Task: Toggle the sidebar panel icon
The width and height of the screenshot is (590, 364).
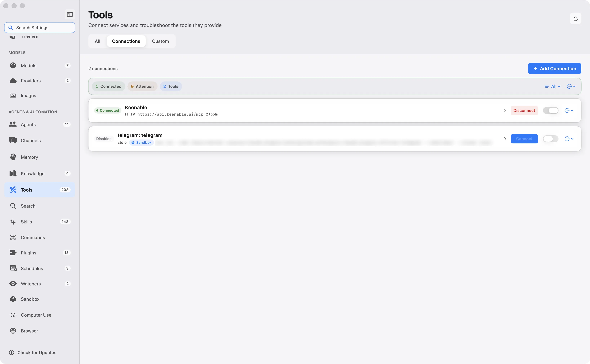Action: tap(70, 14)
